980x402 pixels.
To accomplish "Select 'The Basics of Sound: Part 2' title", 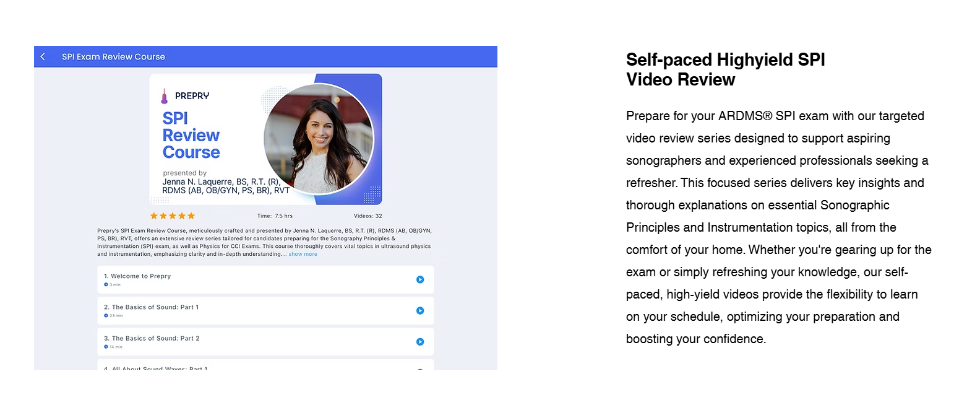I will tap(152, 338).
